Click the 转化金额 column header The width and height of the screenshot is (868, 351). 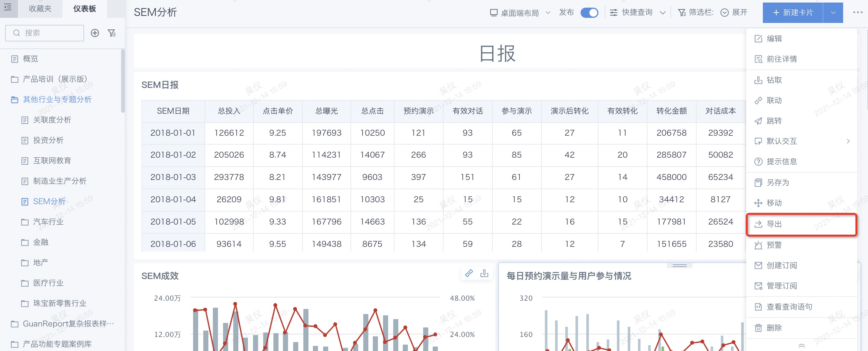click(x=672, y=111)
